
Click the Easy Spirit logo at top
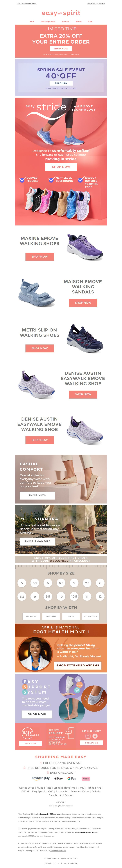[x=61, y=13]
